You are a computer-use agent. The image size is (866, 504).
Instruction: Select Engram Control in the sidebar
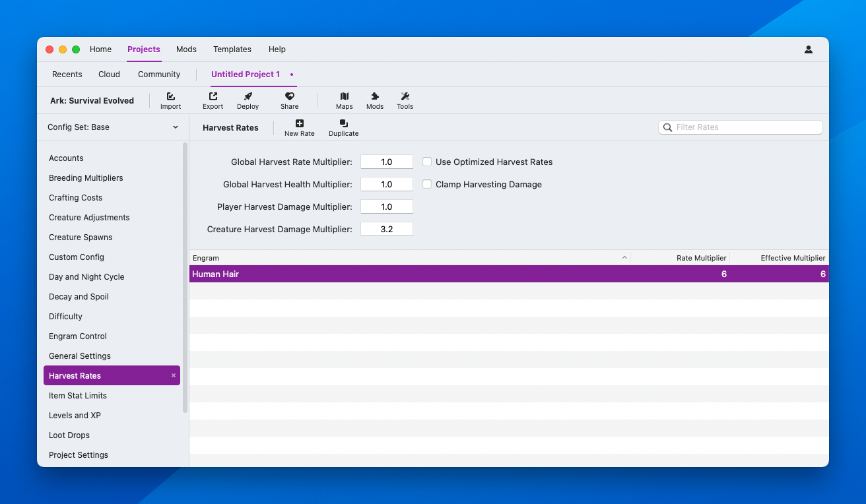(x=112, y=336)
